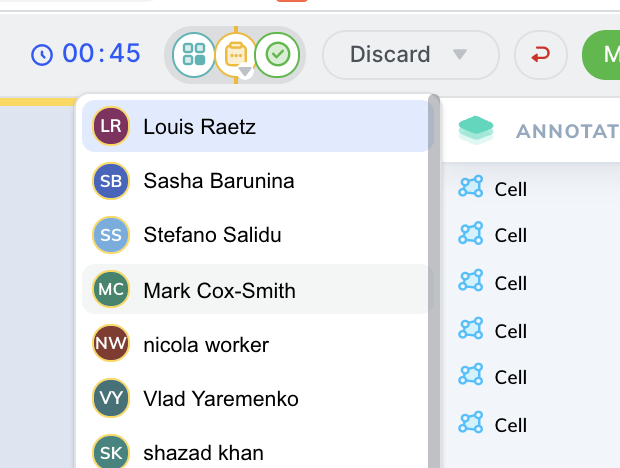Screen dimensions: 620x468
Task: Click the SK avatar
Action: (x=111, y=452)
